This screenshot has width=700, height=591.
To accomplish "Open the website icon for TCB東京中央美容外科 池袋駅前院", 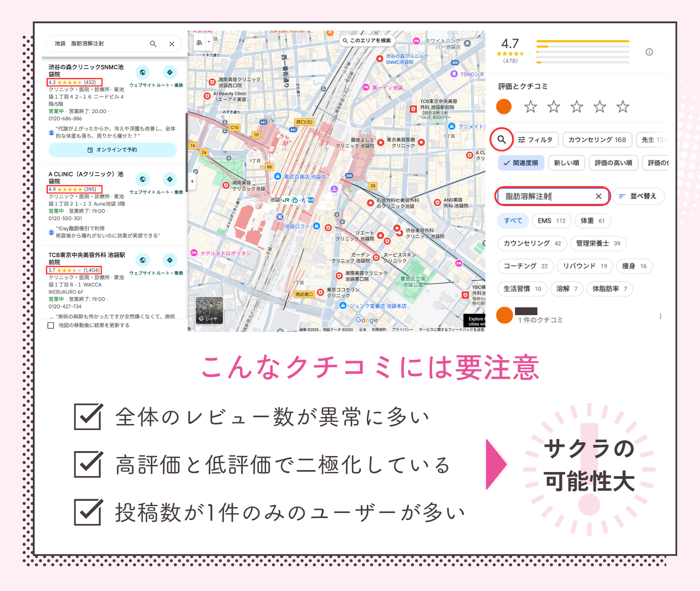I will (143, 260).
